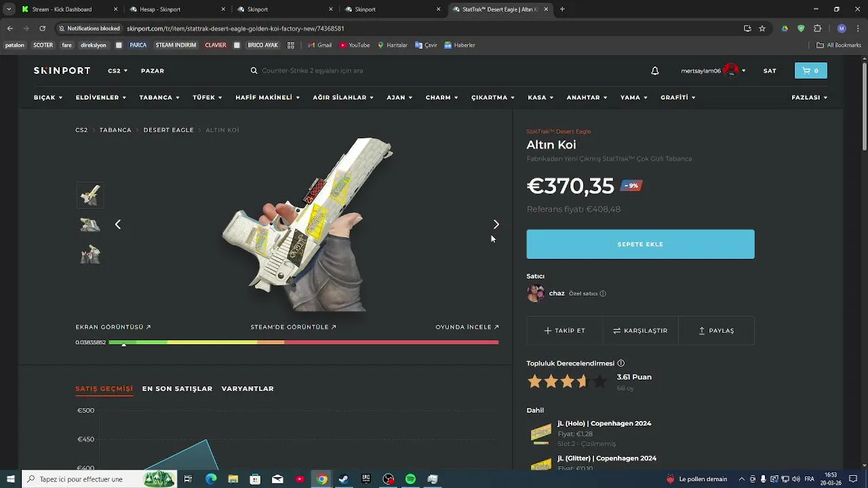Expand the AĞIR SİLAHLAR category menu
868x488 pixels.
click(343, 98)
